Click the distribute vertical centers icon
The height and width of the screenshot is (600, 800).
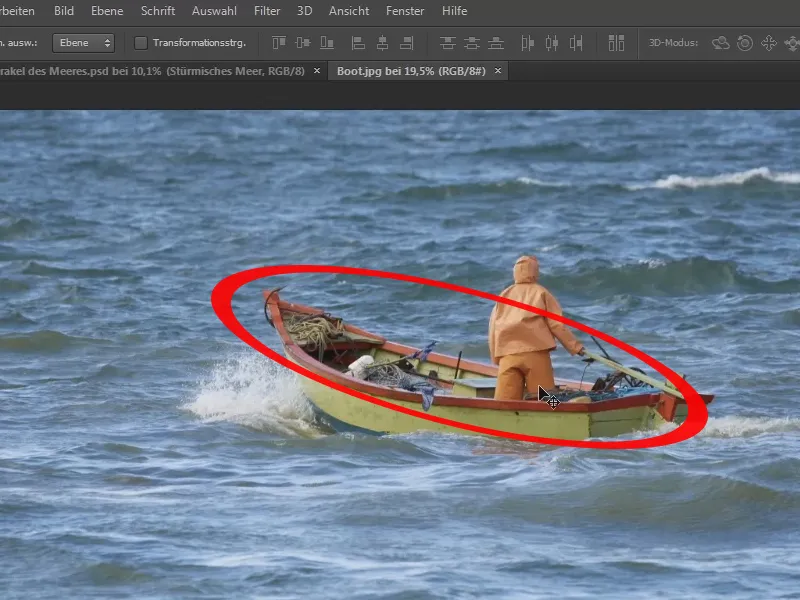[471, 43]
